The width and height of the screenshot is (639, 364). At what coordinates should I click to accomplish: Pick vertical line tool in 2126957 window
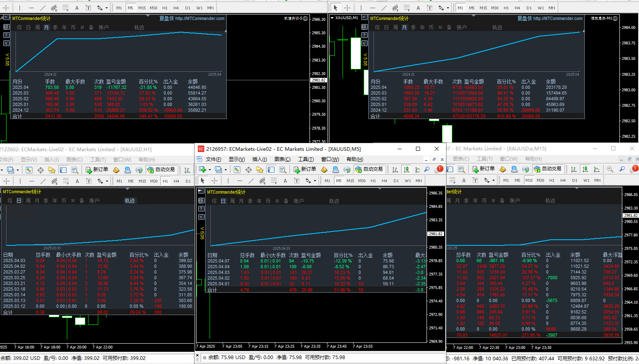[228, 181]
